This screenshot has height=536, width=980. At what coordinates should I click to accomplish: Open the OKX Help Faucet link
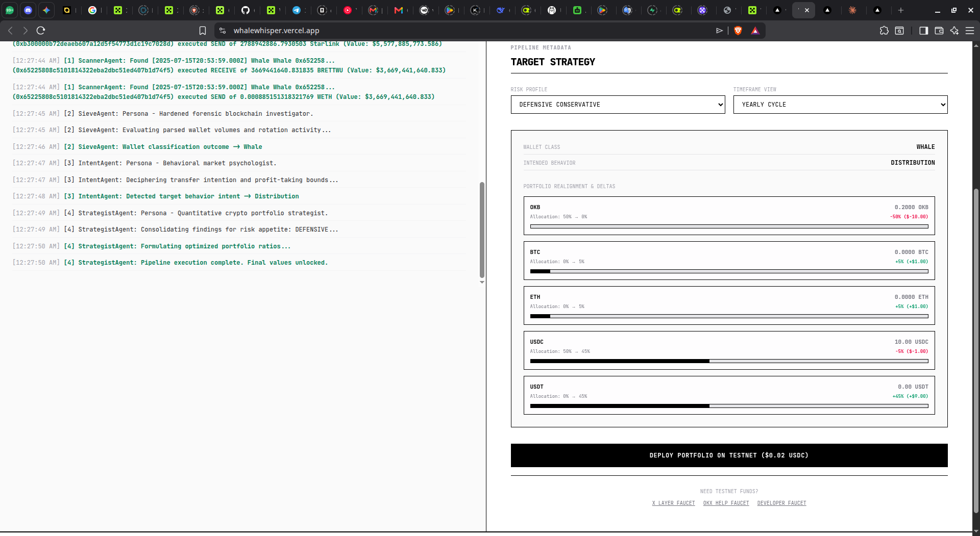pyautogui.click(x=726, y=503)
